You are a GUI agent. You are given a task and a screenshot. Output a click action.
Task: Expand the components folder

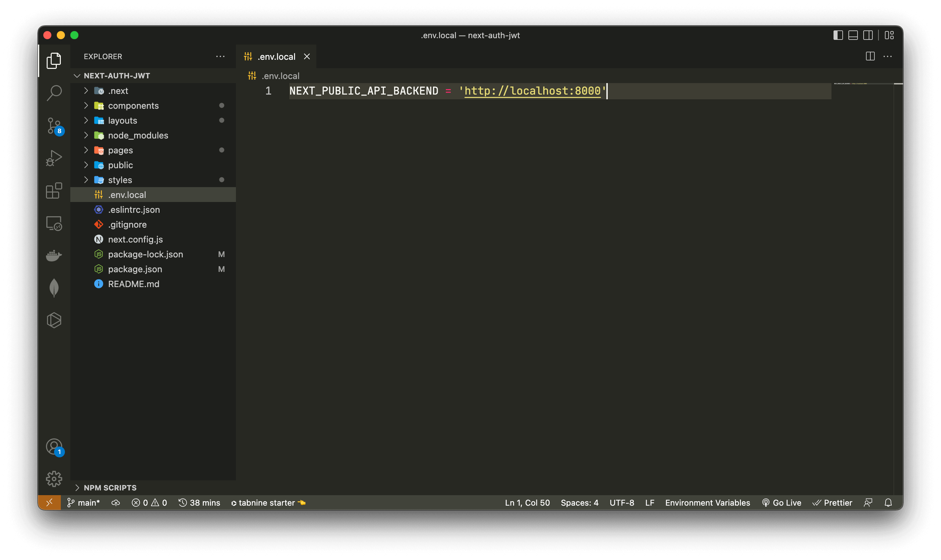click(x=133, y=106)
